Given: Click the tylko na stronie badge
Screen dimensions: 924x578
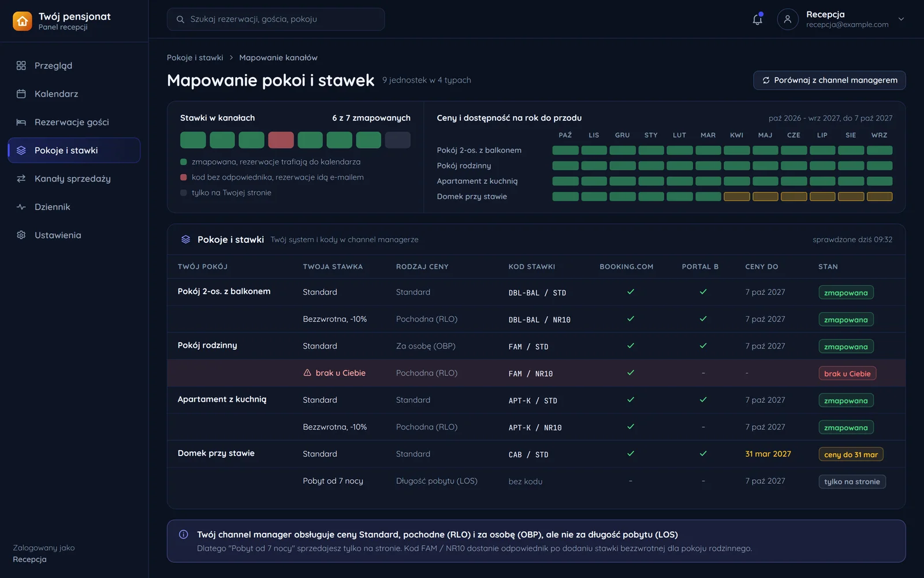Looking at the screenshot, I should pos(852,481).
